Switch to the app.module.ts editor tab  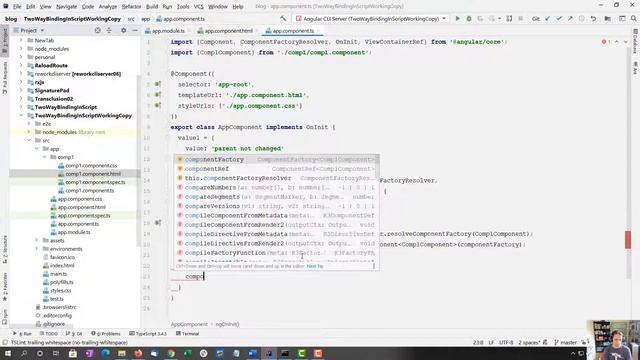click(169, 31)
